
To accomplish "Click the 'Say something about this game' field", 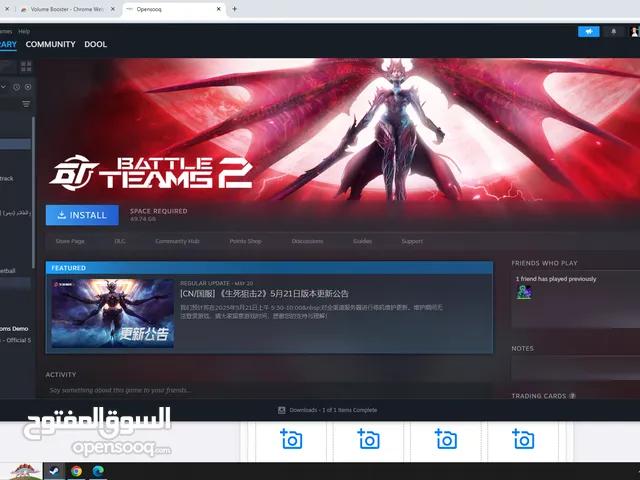I will tap(269, 390).
